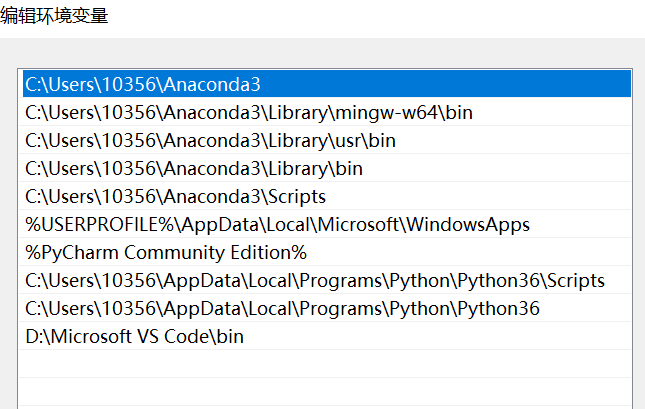
Task: Select the %PyCharm Community Edition% entry
Action: pyautogui.click(x=166, y=252)
